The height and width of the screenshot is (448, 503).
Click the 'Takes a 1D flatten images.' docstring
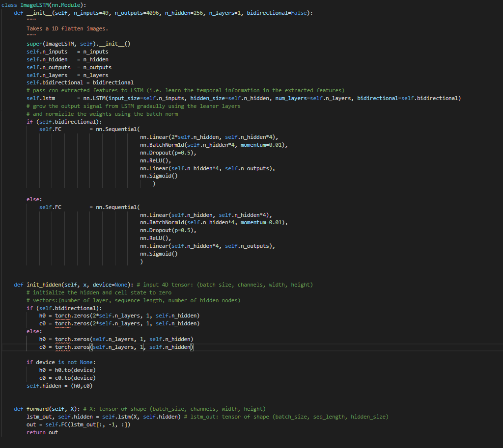[67, 28]
